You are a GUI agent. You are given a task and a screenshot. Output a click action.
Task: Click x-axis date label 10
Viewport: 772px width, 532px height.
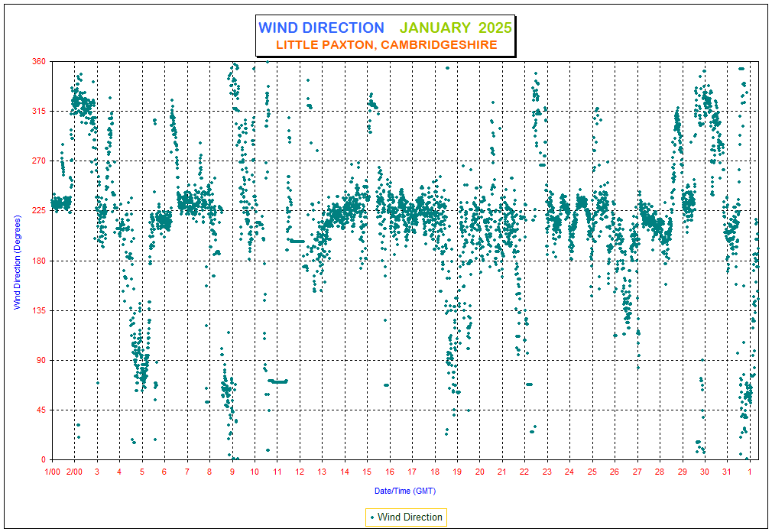pos(255,472)
